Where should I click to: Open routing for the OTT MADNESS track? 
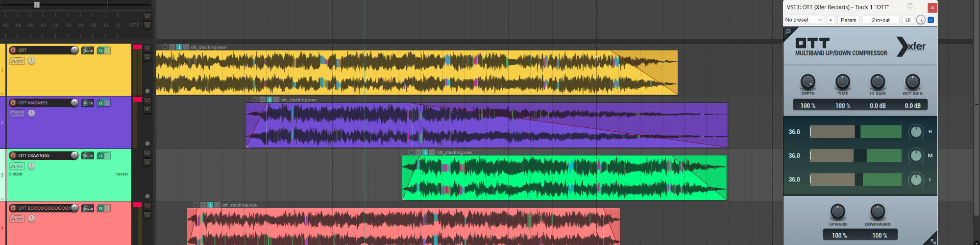88,103
